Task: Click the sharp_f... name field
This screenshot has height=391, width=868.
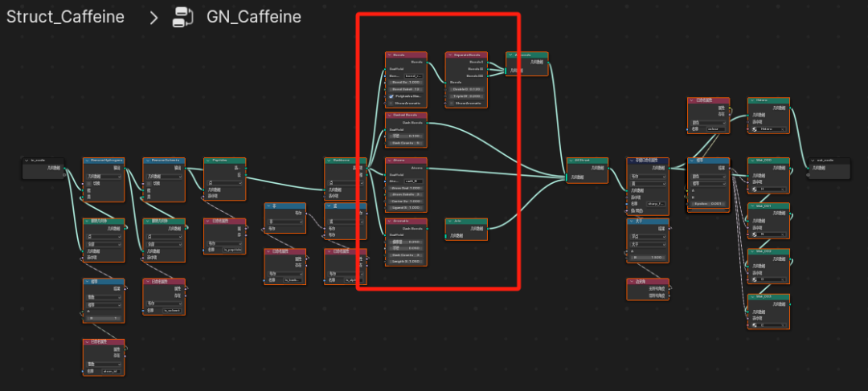Action: click(x=656, y=203)
